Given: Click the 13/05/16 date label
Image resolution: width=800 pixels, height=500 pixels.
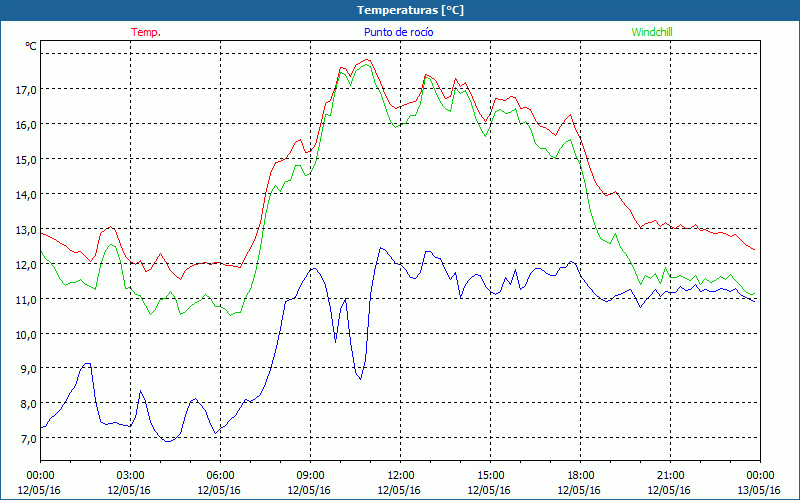Looking at the screenshot, I should click(759, 490).
